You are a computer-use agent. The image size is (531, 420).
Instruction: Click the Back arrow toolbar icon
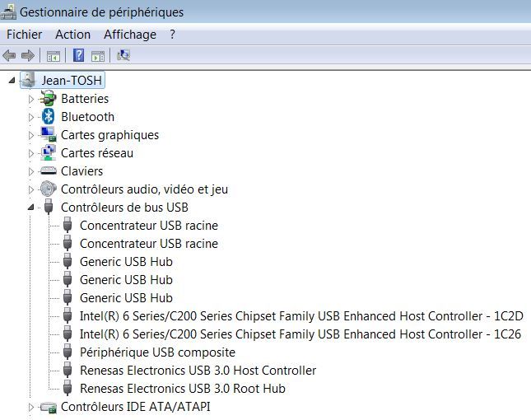tap(9, 55)
